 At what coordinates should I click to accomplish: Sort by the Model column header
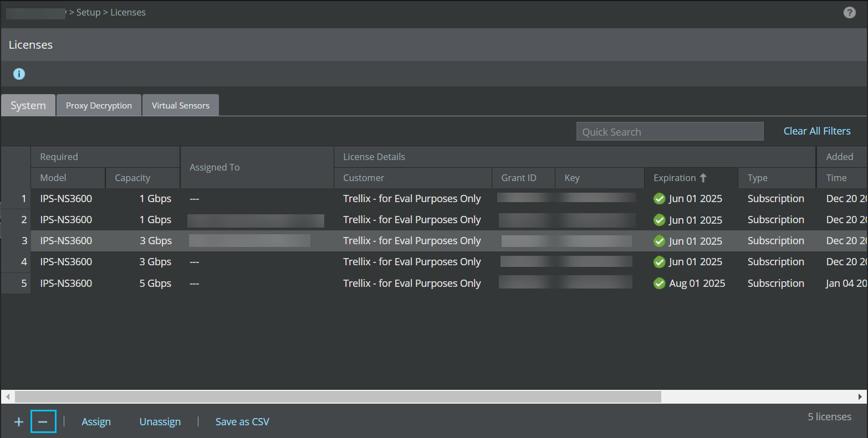coord(68,178)
